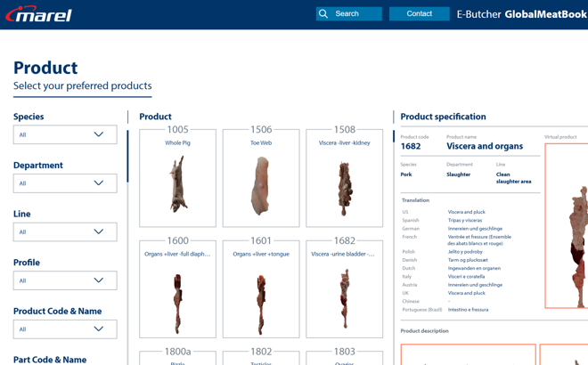Open the Contact page
This screenshot has height=365, width=588.
point(419,14)
